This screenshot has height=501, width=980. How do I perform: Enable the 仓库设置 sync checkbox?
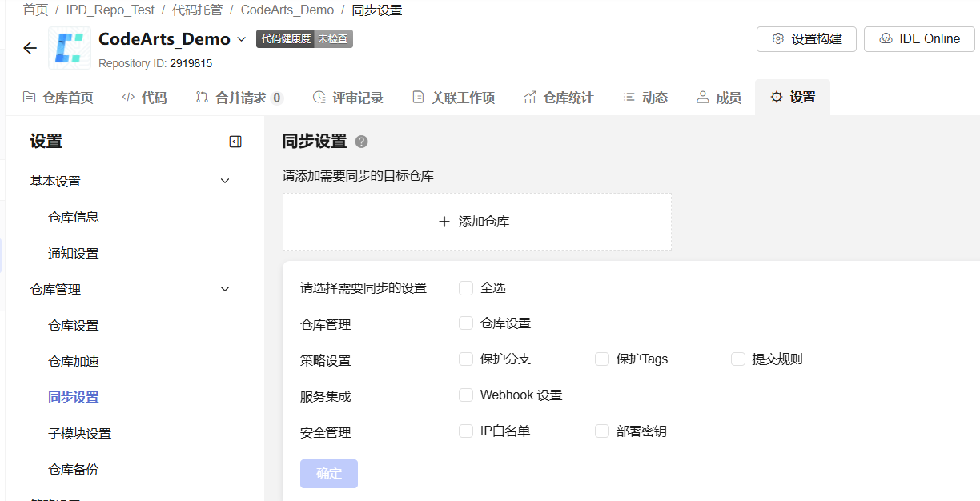coord(466,323)
